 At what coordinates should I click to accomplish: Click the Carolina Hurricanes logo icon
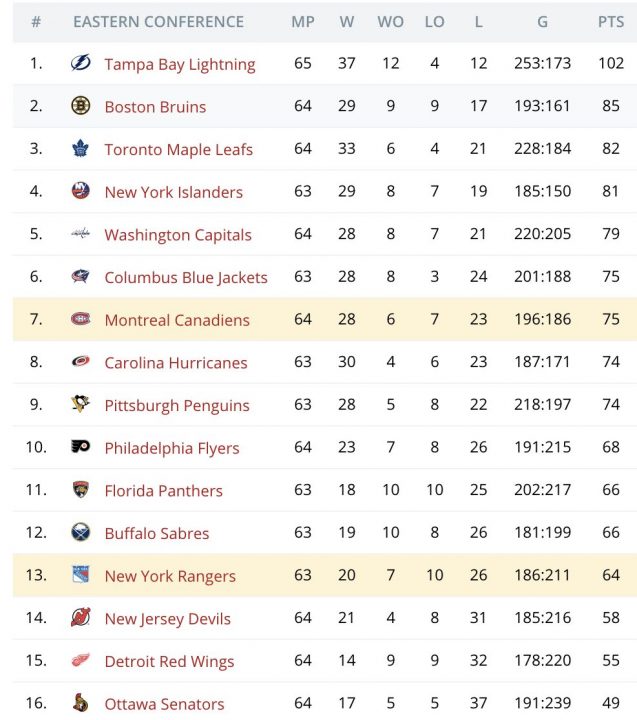coord(80,362)
